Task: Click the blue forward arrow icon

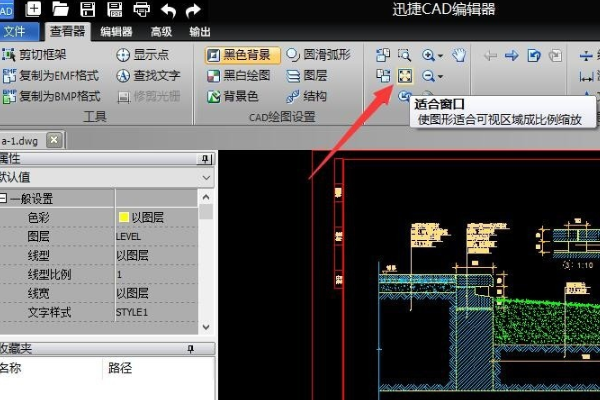Action: pos(512,56)
